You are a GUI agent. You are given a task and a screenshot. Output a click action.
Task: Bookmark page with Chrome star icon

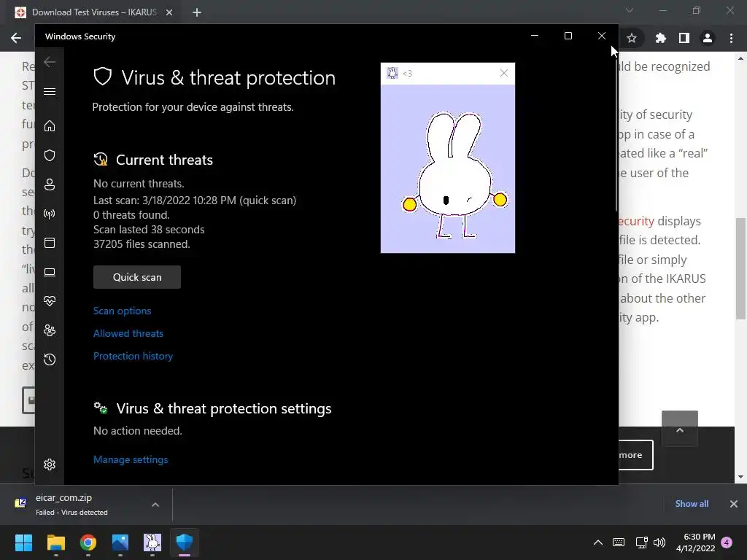point(632,38)
